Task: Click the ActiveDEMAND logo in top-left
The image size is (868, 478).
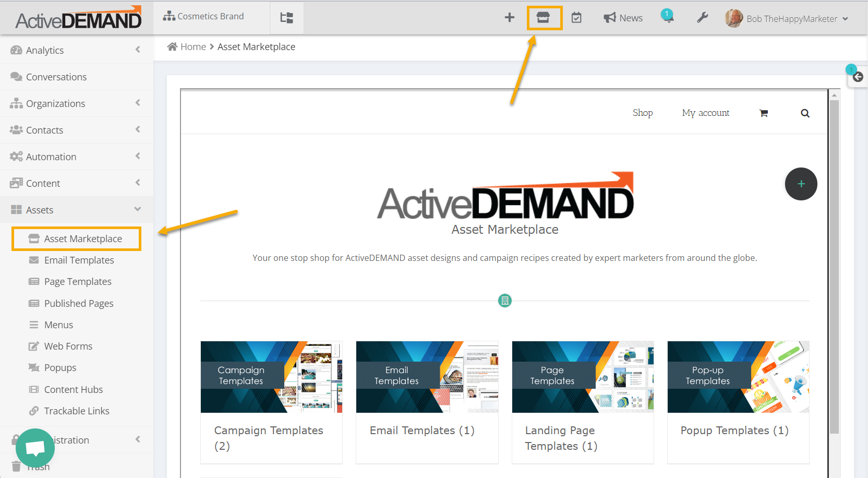Action: 78,18
